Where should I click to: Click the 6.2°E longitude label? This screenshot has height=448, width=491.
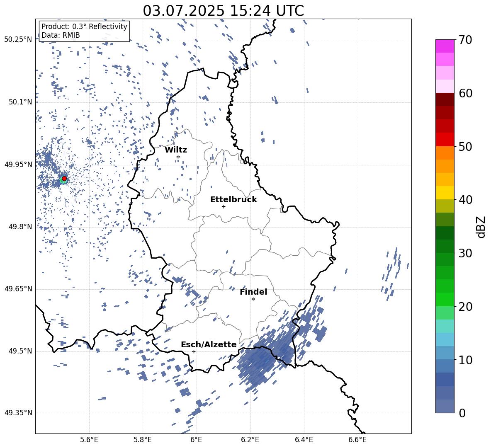(x=250, y=440)
